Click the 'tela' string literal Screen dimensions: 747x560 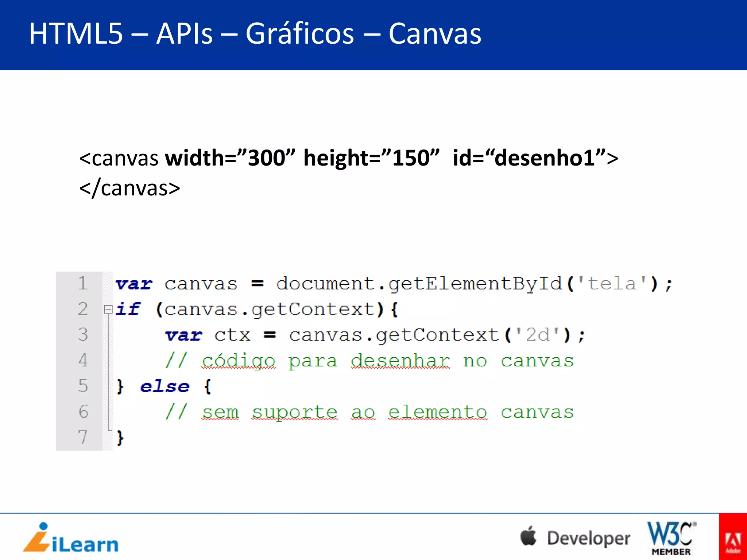[612, 284]
